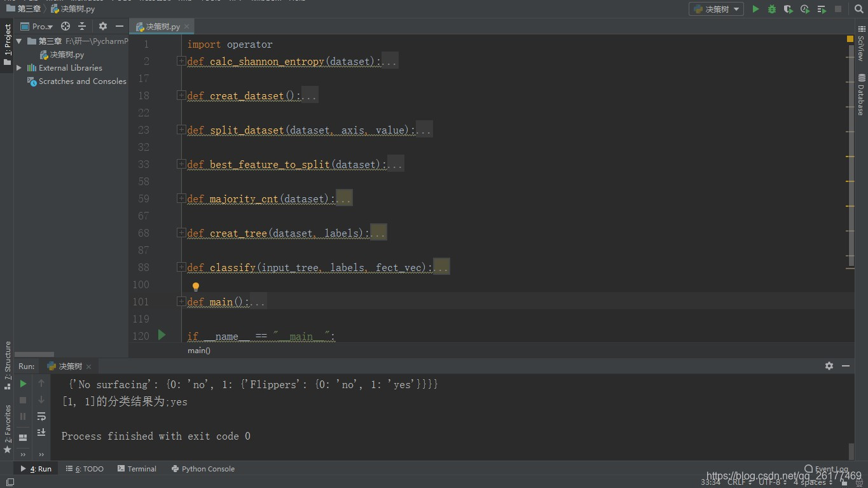The image size is (868, 488).
Task: Minimize Run panel with hide icon
Action: tap(846, 366)
